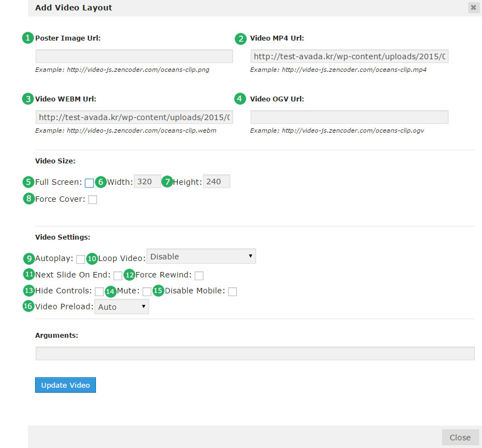This screenshot has height=448, width=482.
Task: Enable the Autoplay checkbox
Action: coord(81,259)
